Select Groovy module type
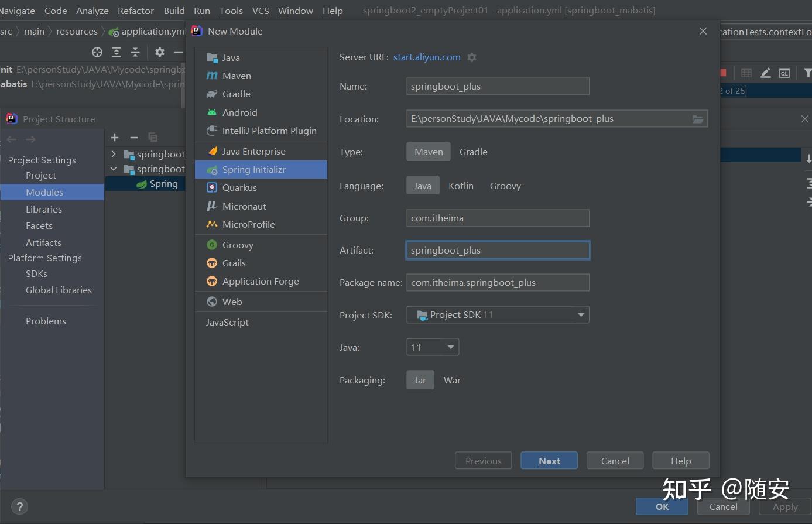This screenshot has width=812, height=524. (261, 245)
